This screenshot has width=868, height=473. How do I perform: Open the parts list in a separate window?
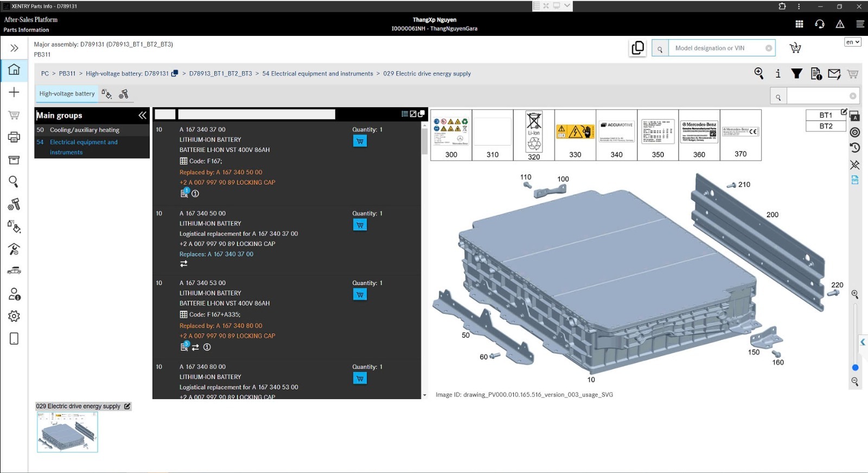421,113
